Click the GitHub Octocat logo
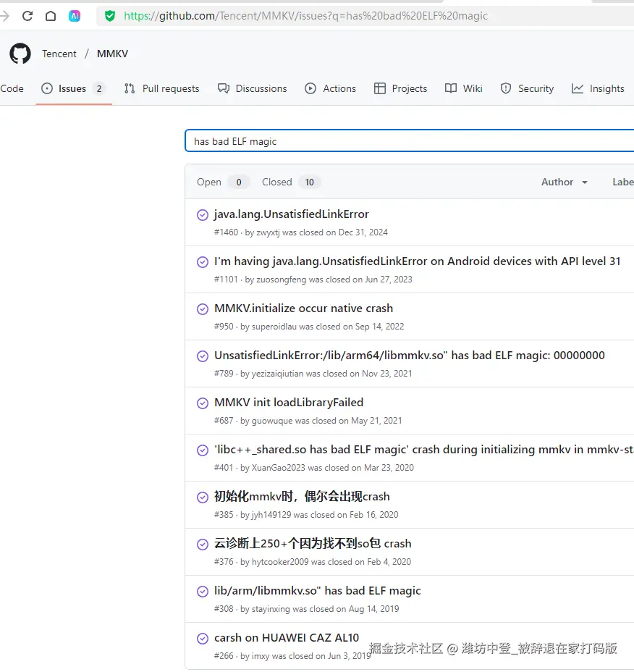 [x=20, y=54]
